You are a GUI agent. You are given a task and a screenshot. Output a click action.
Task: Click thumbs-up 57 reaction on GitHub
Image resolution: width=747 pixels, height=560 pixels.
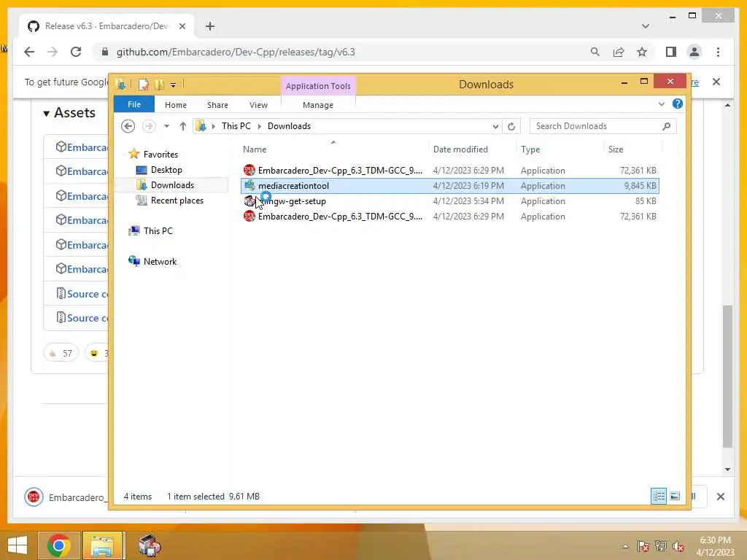point(61,353)
